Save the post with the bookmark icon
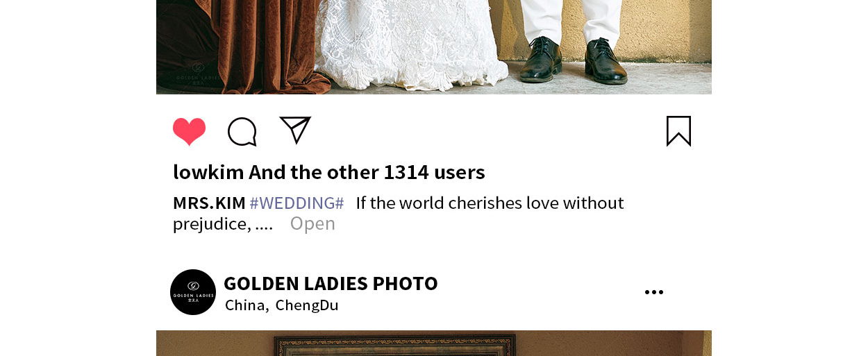The height and width of the screenshot is (356, 868). pos(678,131)
